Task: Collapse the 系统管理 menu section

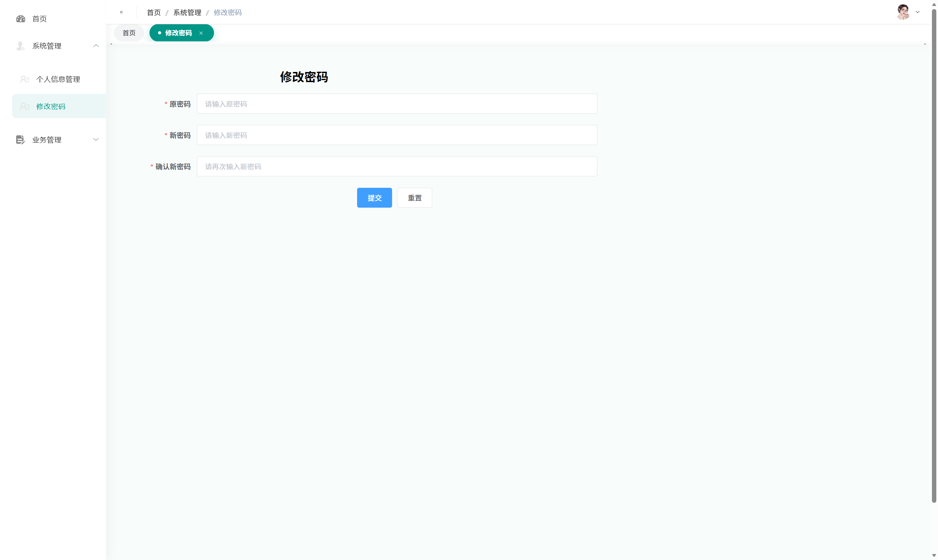Action: coord(96,46)
